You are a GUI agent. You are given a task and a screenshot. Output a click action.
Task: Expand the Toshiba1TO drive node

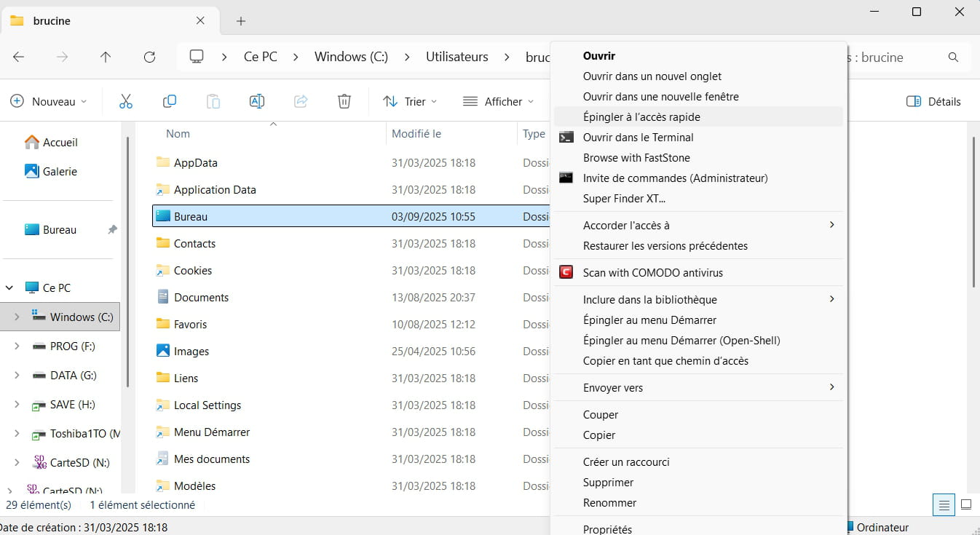[17, 433]
